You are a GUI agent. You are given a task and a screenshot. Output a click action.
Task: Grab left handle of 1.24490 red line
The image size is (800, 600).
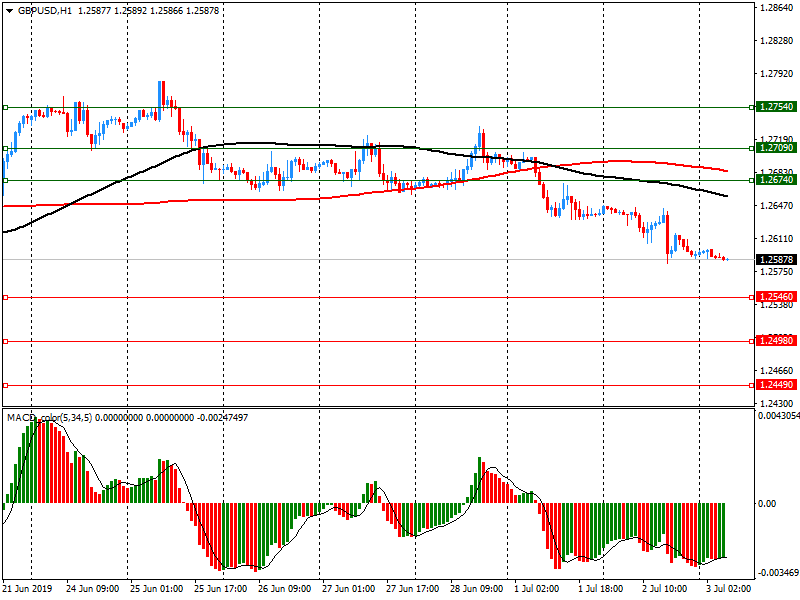tap(5, 385)
